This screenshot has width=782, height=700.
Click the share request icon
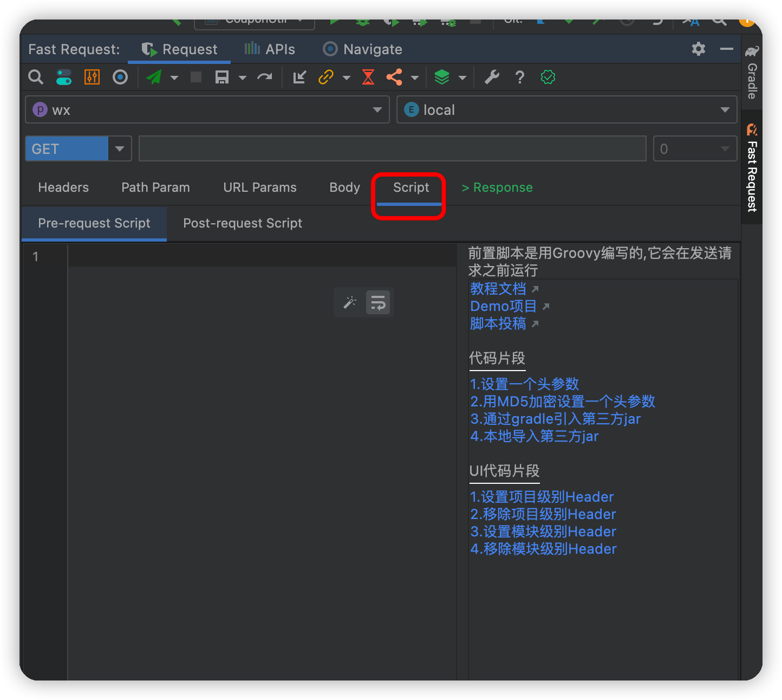click(x=394, y=77)
